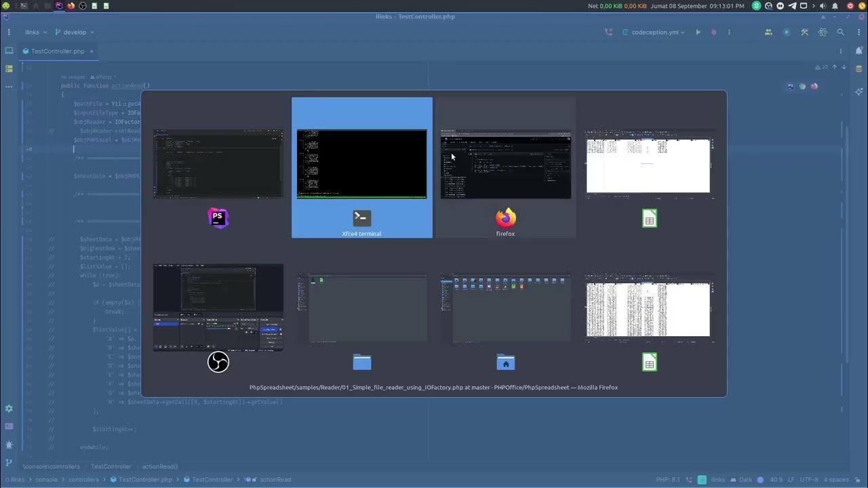This screenshot has height=488, width=868.
Task: Select the Xfce4 terminal window thumbnail
Action: tap(362, 163)
